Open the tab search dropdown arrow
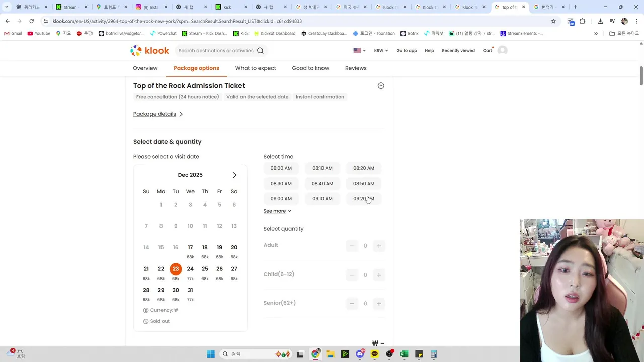644x362 pixels. (7, 7)
